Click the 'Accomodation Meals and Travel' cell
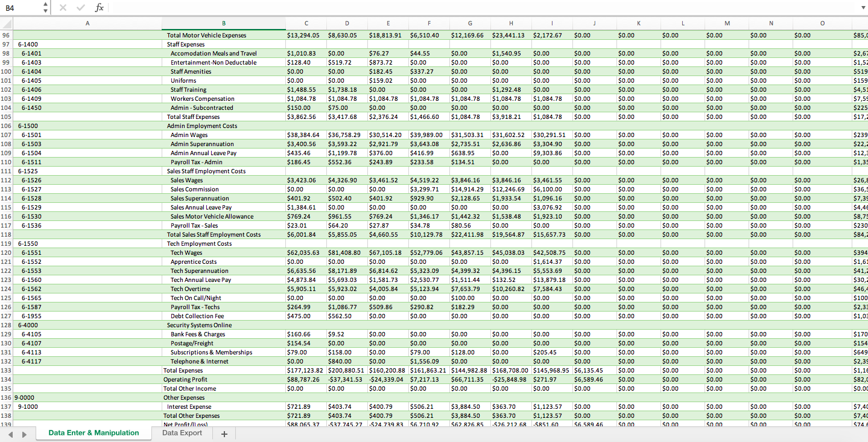The width and height of the screenshot is (868, 442). (224, 54)
